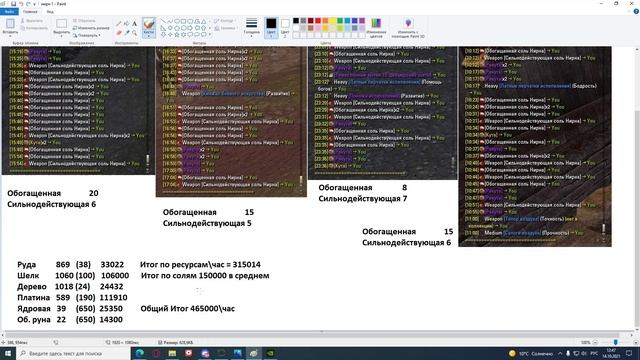Switch to the View (Вид) ribbon tab
This screenshot has height=360, width=640.
pos(50,12)
